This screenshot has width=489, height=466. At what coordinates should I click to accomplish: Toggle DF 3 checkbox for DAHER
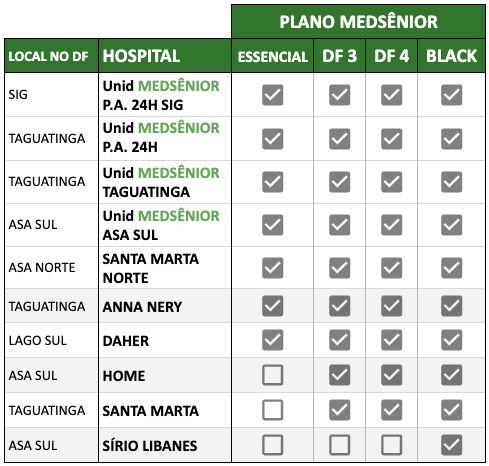[339, 340]
